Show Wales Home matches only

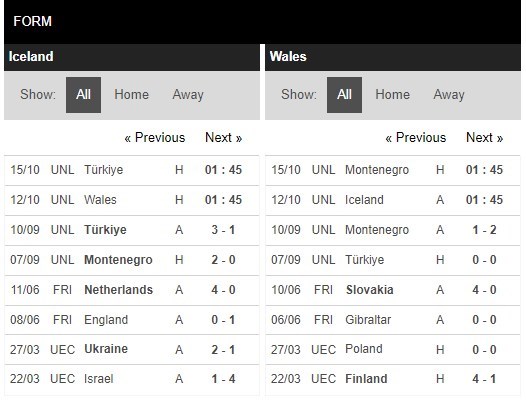click(392, 95)
